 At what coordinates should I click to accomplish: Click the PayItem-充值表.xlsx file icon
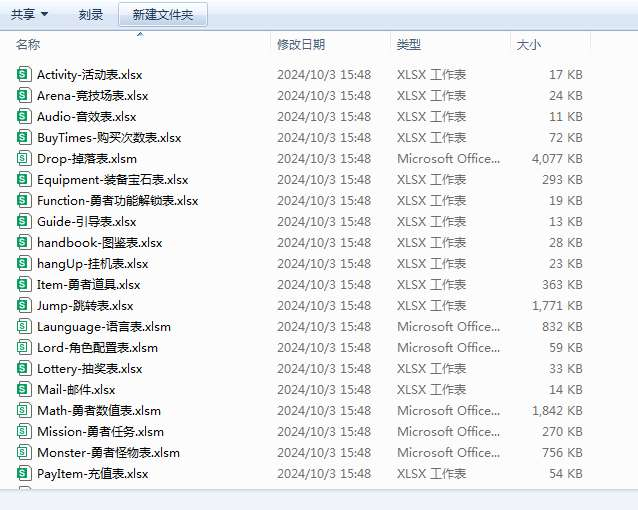(x=24, y=474)
